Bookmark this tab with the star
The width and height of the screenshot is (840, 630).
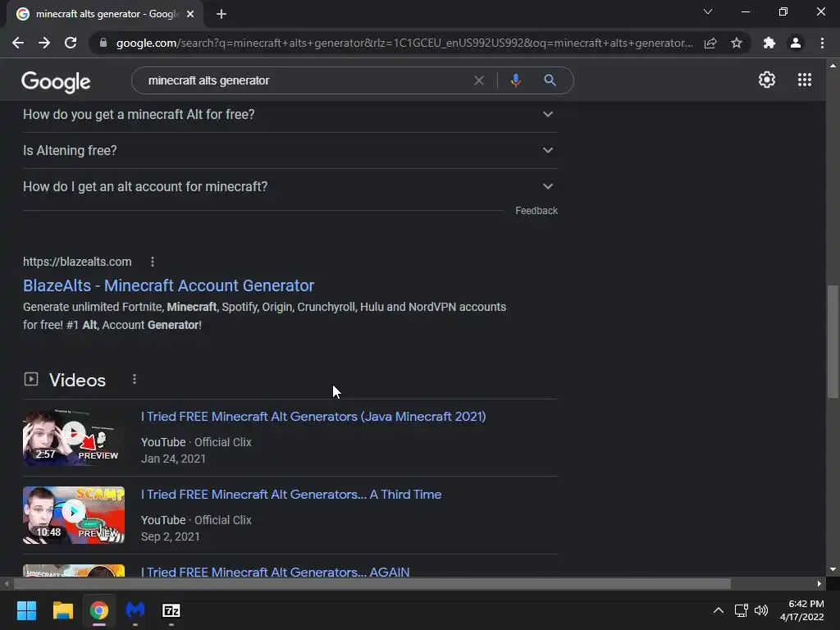[x=737, y=43]
